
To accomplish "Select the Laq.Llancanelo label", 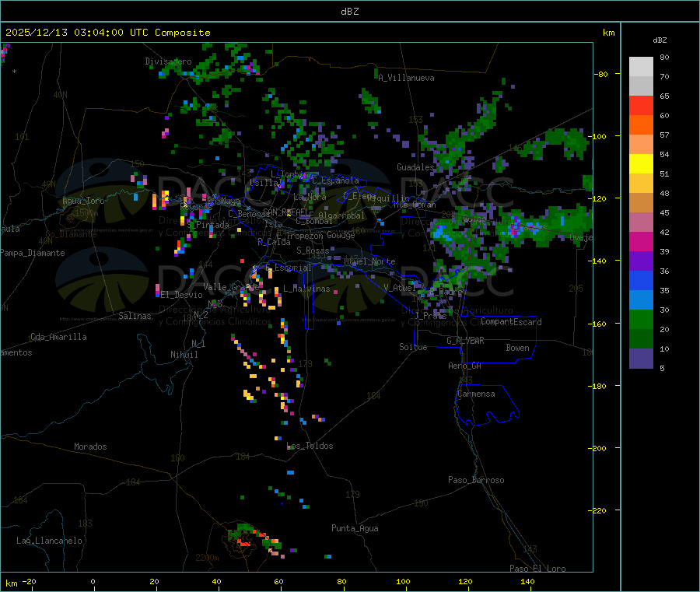I will (50, 541).
